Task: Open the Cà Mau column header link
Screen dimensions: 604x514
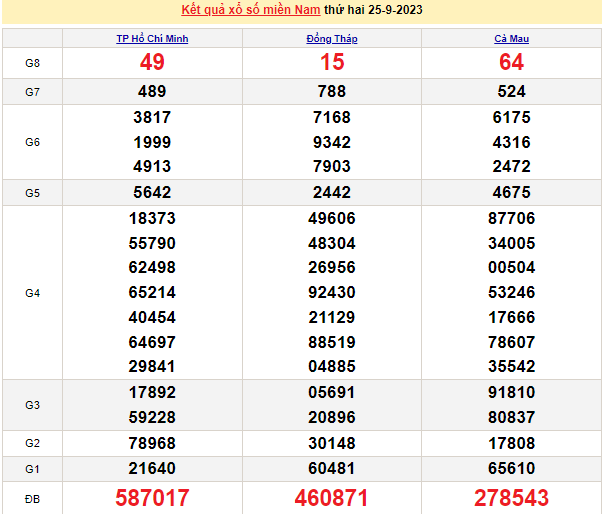Action: [x=511, y=39]
